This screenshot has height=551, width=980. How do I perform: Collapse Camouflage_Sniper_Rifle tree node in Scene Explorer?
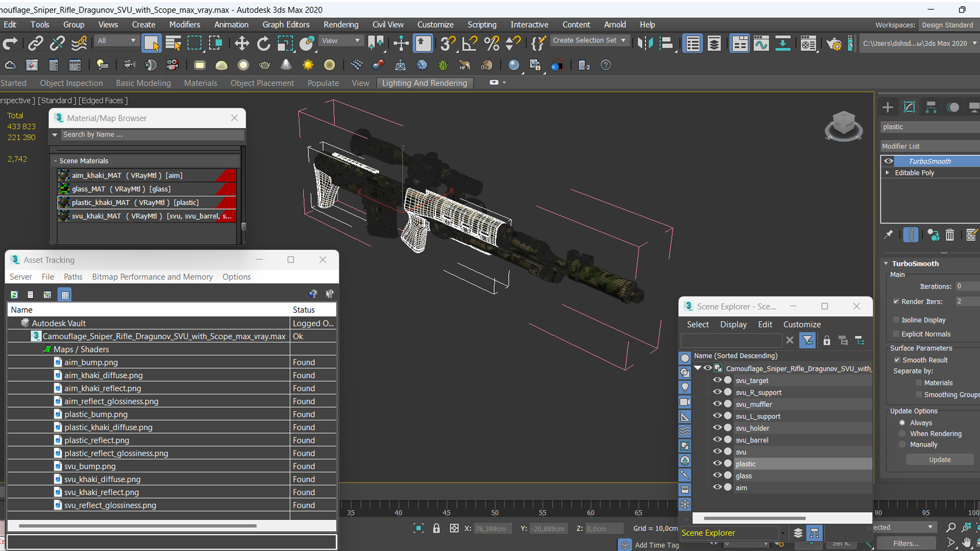point(697,368)
